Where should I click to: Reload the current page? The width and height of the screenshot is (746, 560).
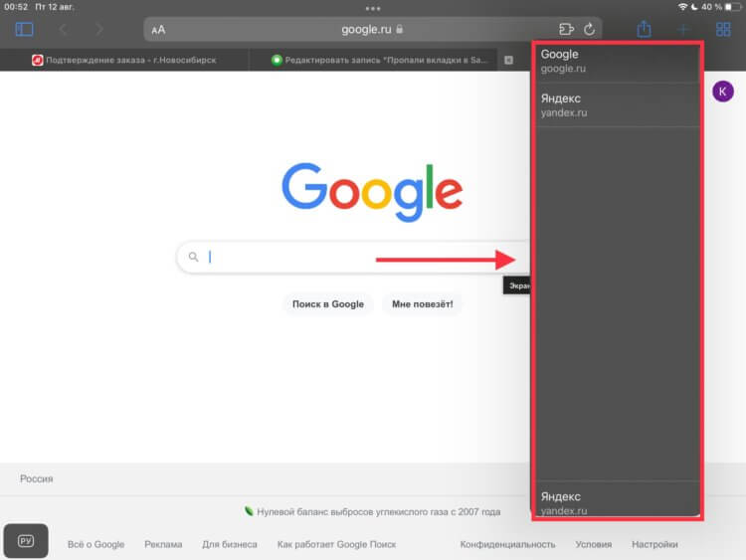click(589, 30)
